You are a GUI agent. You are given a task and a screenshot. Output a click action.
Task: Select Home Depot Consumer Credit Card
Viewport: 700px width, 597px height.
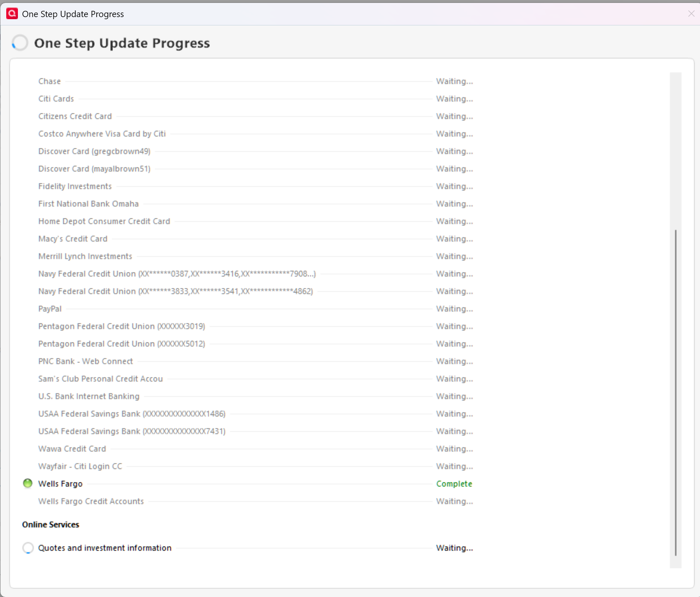(x=104, y=221)
